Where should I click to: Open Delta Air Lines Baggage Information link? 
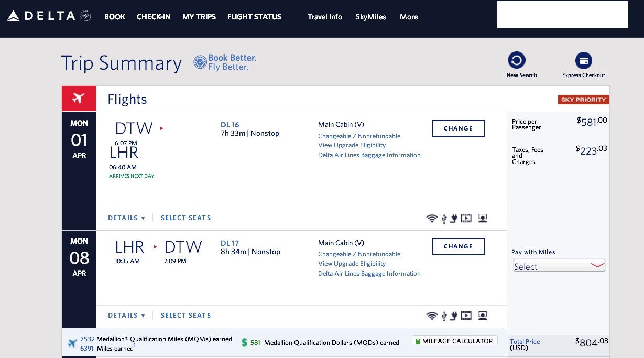[x=369, y=155]
